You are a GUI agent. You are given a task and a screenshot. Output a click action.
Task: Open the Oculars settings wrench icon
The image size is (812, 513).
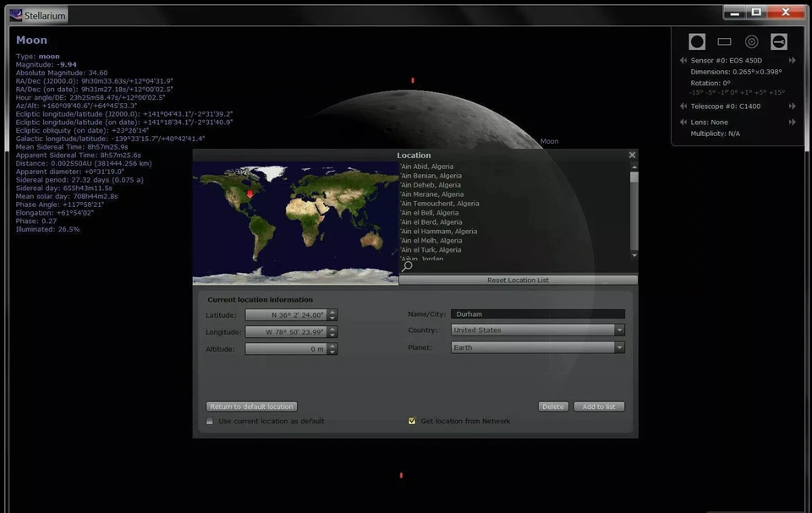point(778,41)
